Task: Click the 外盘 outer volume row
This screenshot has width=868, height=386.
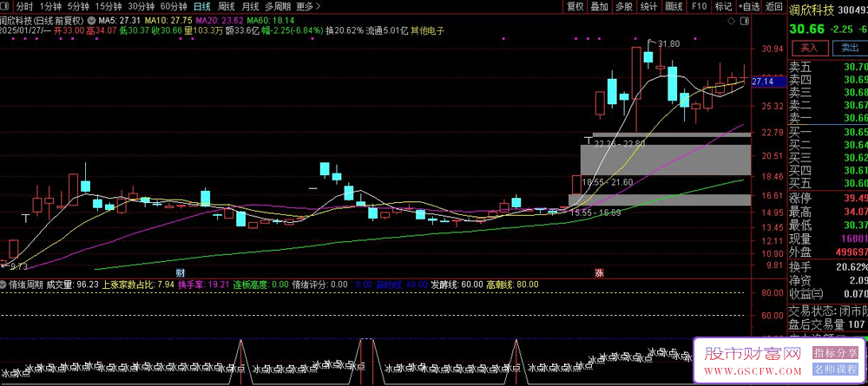Action: point(827,252)
